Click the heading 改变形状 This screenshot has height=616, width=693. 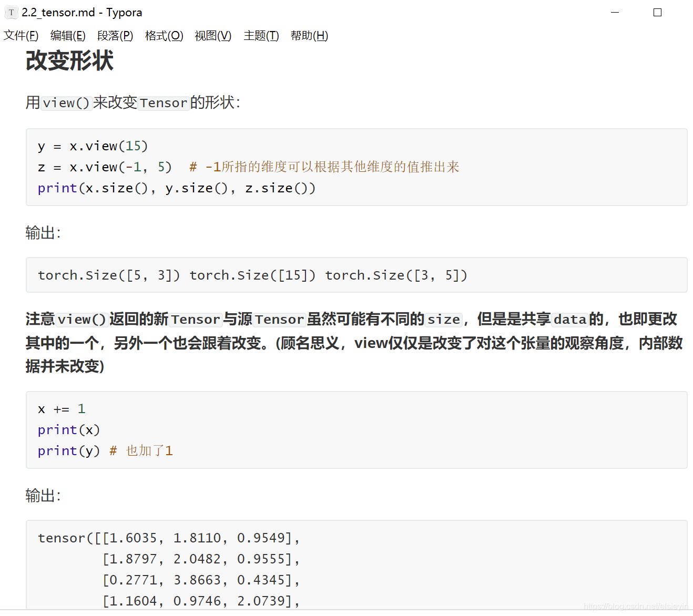coord(69,60)
